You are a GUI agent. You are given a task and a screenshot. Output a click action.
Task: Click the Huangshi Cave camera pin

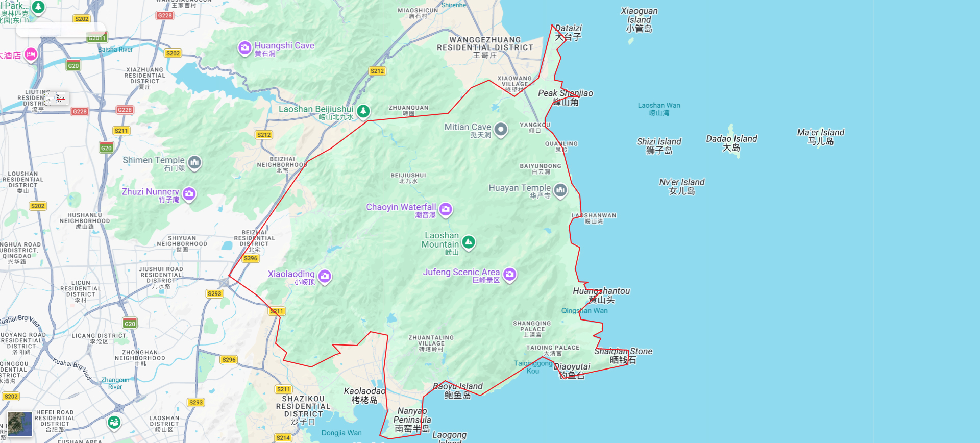(245, 48)
